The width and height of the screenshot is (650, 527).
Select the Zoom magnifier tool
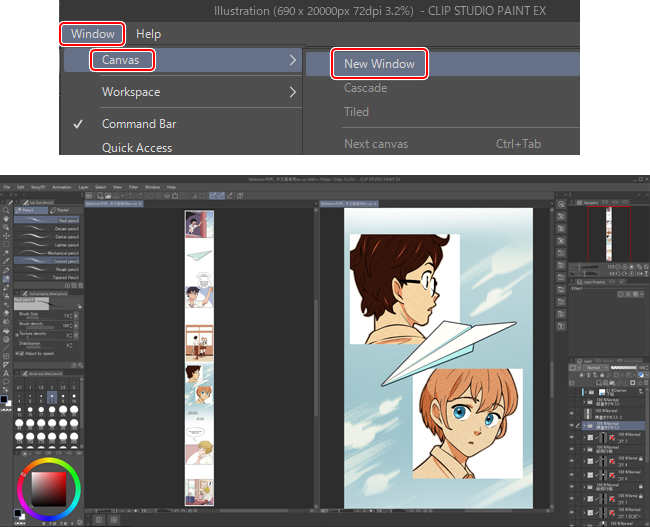(5, 211)
